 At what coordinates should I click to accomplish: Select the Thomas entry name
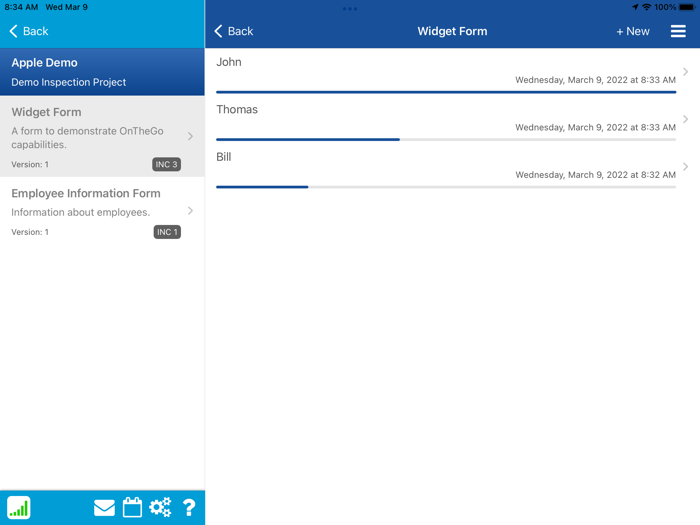[x=237, y=109]
